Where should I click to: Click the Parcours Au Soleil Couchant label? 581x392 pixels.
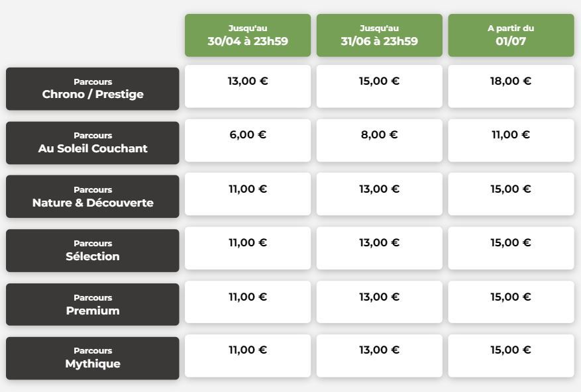pyautogui.click(x=93, y=142)
